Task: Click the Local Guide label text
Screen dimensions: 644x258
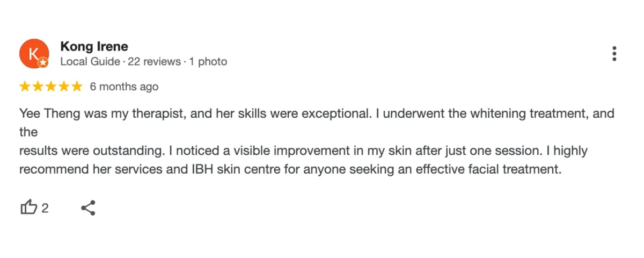Action: point(90,62)
